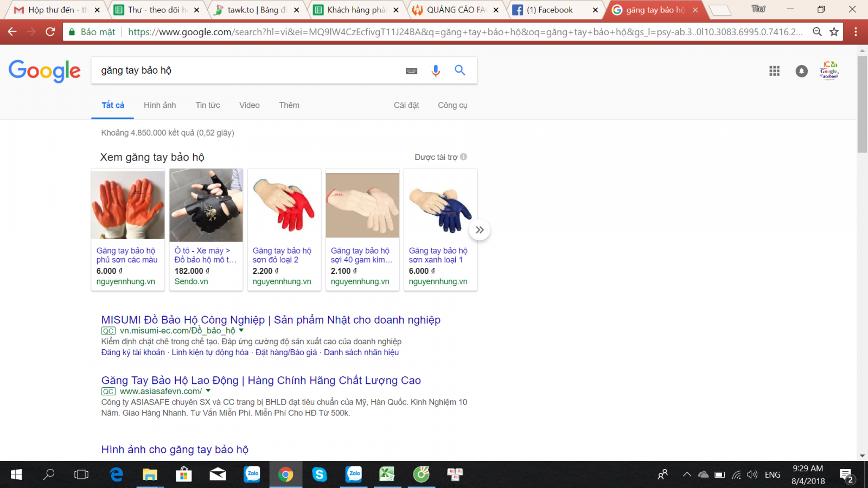Show hidden system tray icons chevron
This screenshot has width=868, height=488.
[687, 474]
